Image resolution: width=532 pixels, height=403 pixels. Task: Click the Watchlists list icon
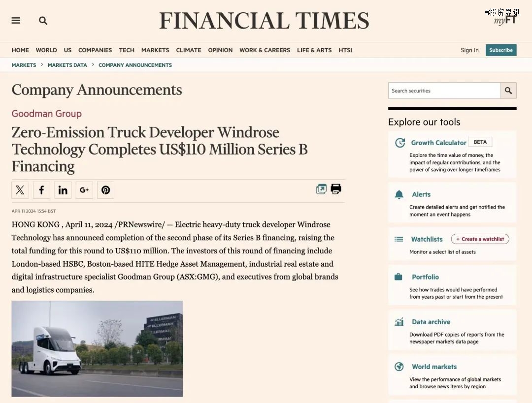pos(399,239)
